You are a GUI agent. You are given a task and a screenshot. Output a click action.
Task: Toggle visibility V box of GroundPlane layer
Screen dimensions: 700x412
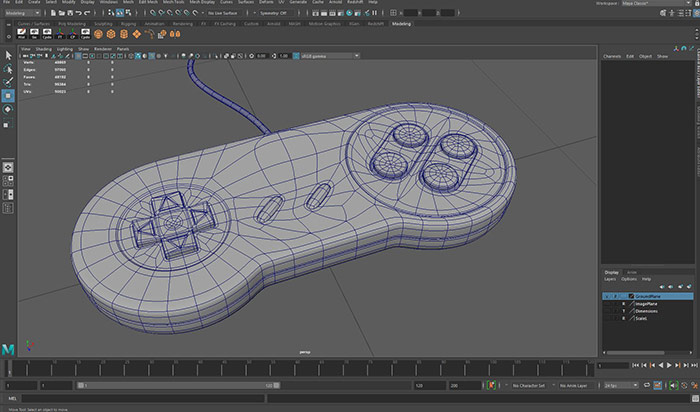tap(606, 296)
